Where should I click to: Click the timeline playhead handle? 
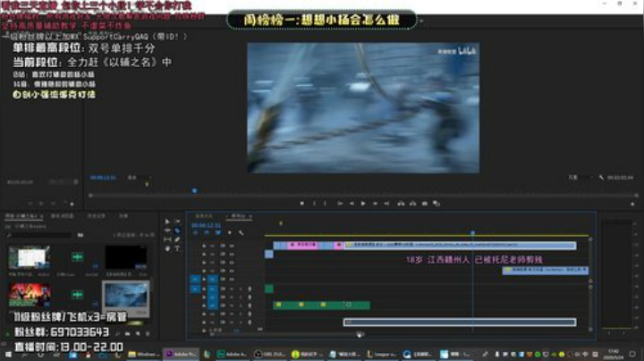473,233
